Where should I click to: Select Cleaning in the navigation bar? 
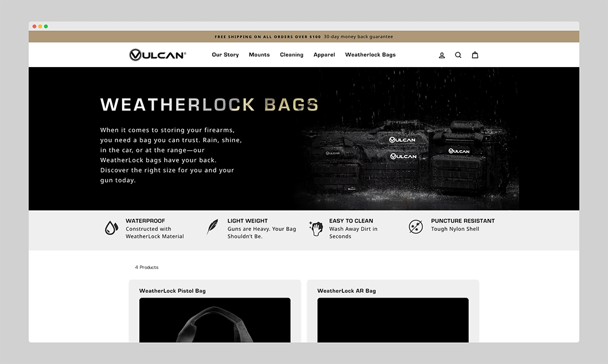point(291,55)
